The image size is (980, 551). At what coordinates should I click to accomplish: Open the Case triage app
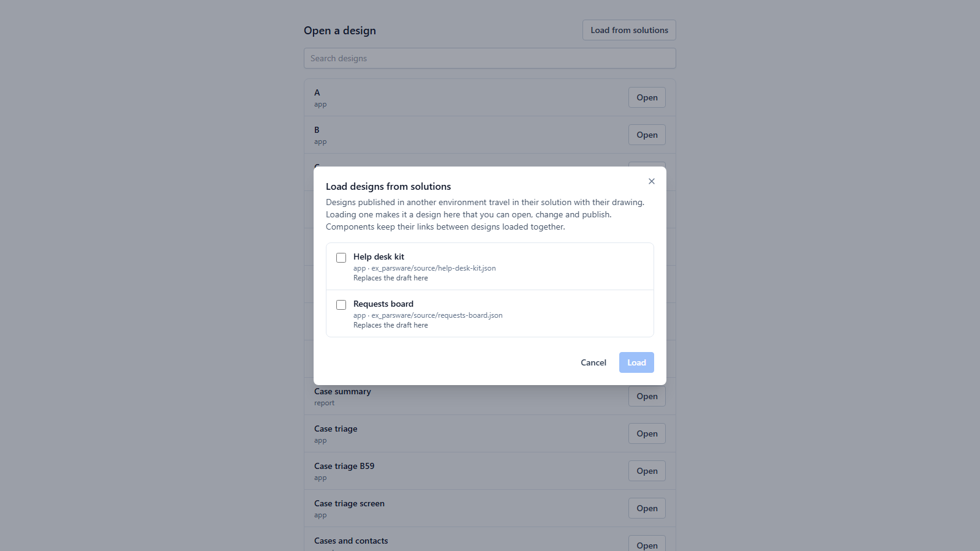coord(647,433)
